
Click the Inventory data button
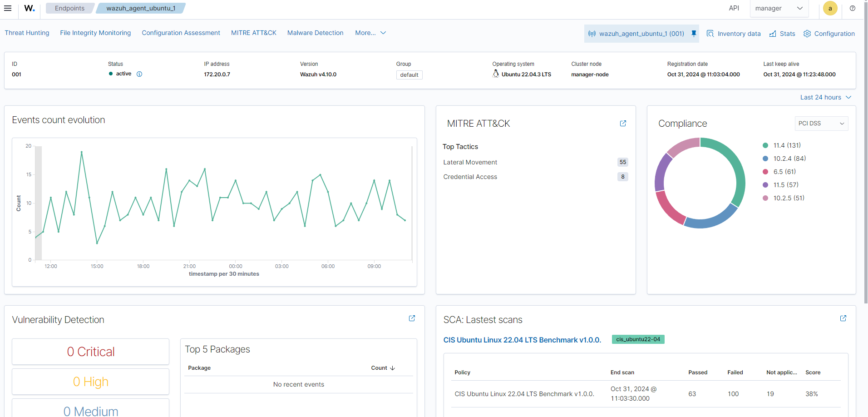coord(734,34)
